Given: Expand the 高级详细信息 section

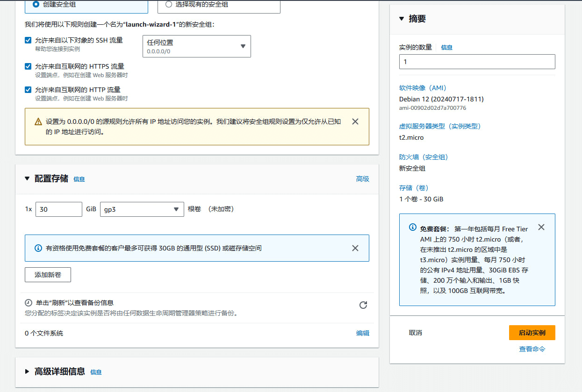Looking at the screenshot, I should pos(27,372).
